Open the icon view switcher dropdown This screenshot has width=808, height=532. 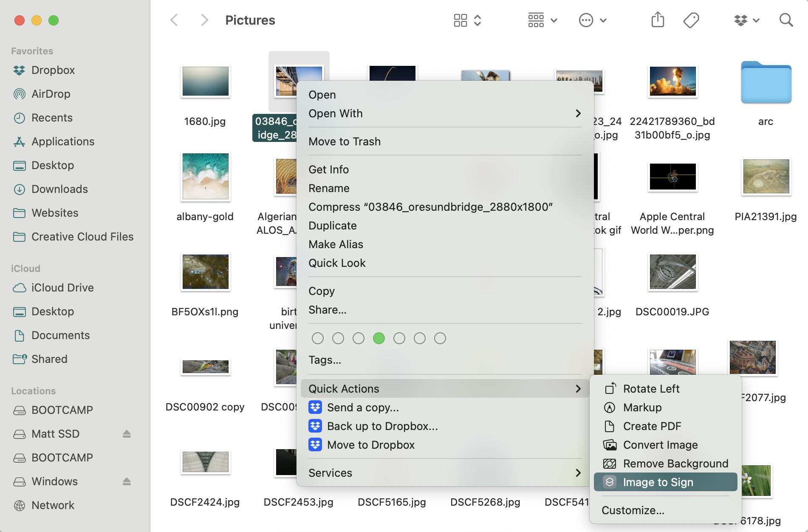(x=467, y=20)
